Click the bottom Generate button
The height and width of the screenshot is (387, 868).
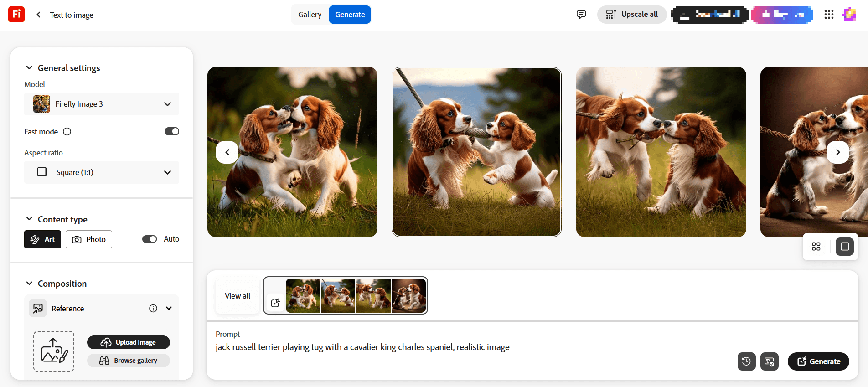pos(818,361)
